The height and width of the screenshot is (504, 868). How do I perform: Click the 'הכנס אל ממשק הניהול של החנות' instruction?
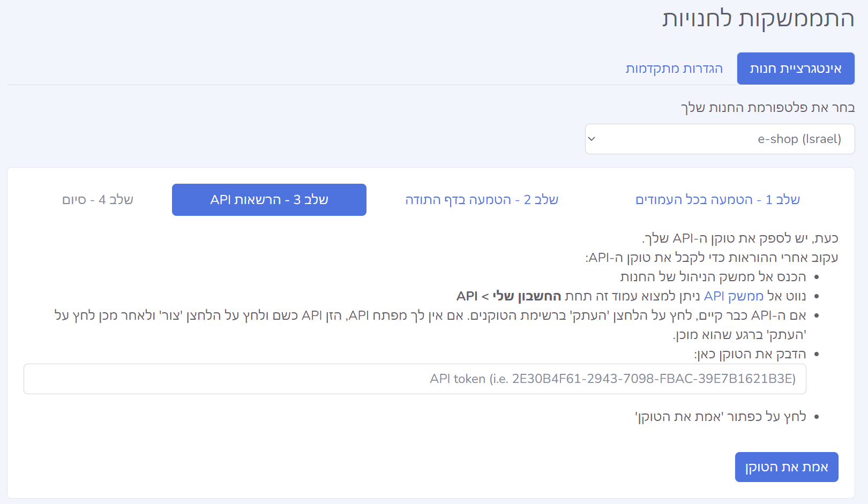point(713,277)
